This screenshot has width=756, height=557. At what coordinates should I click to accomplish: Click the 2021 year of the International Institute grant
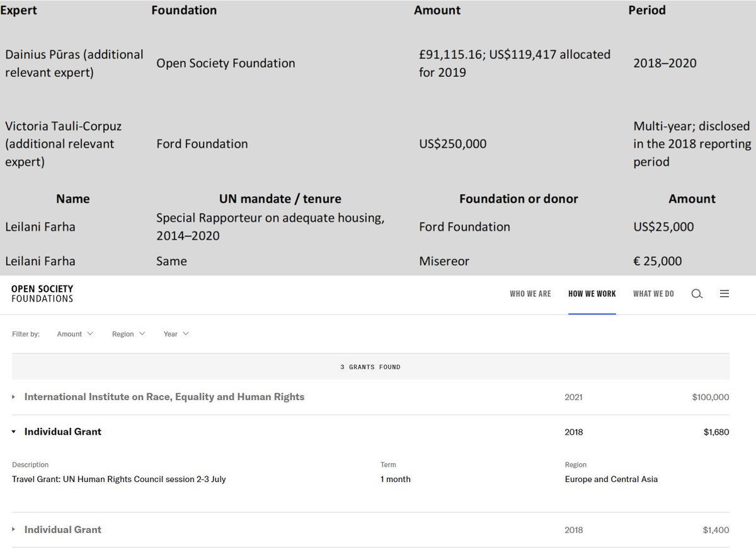point(574,397)
